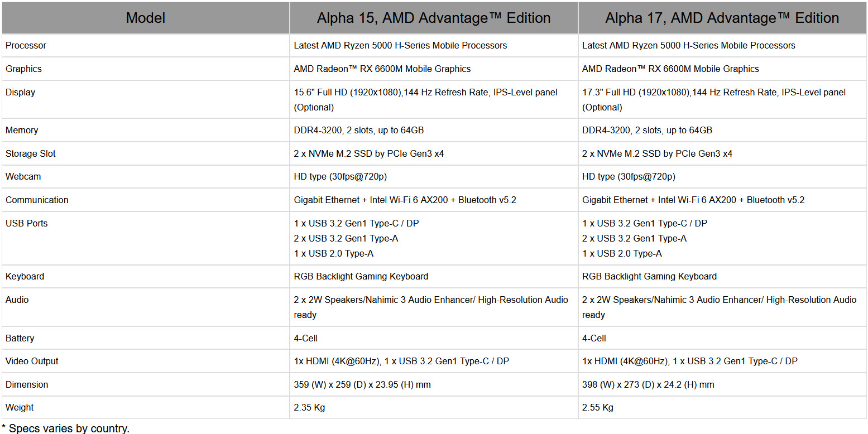Click the Alpha 17 Battery 4-Cell cell
868x434 pixels.
594,338
